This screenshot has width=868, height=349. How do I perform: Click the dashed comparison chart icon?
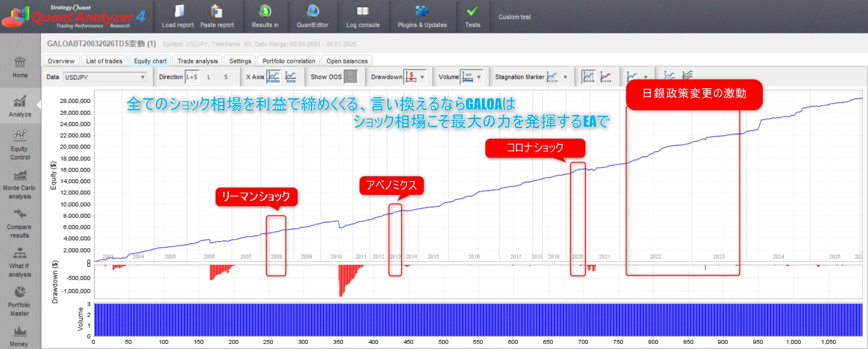(669, 76)
